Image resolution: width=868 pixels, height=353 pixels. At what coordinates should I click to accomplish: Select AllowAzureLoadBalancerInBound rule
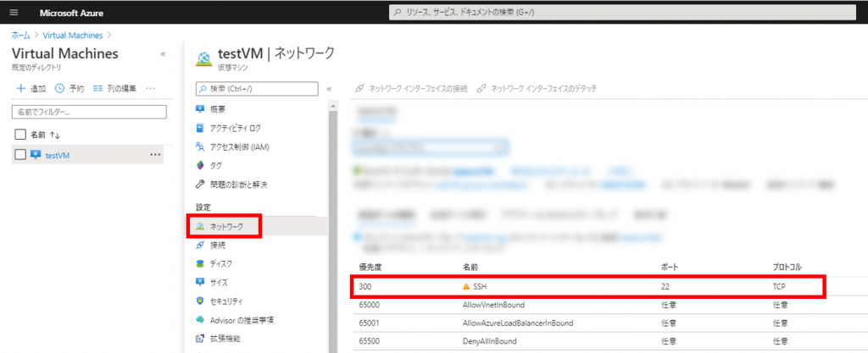518,323
